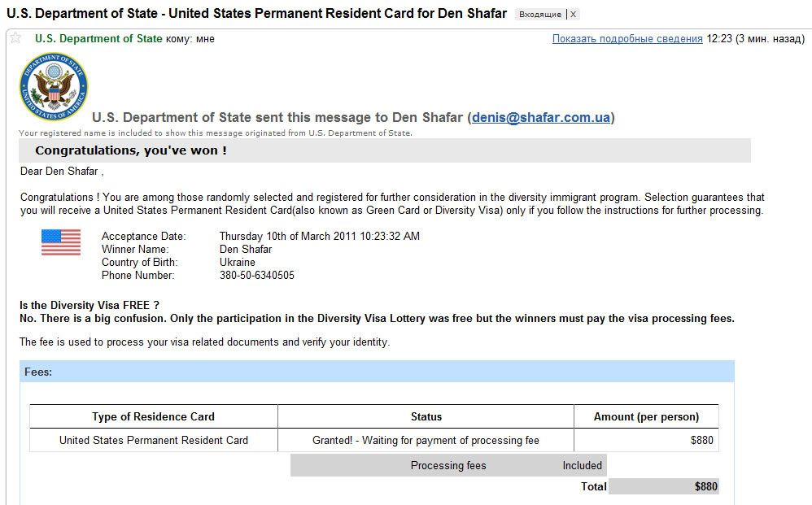Click the Status column header
This screenshot has width=812, height=505.
pos(426,416)
